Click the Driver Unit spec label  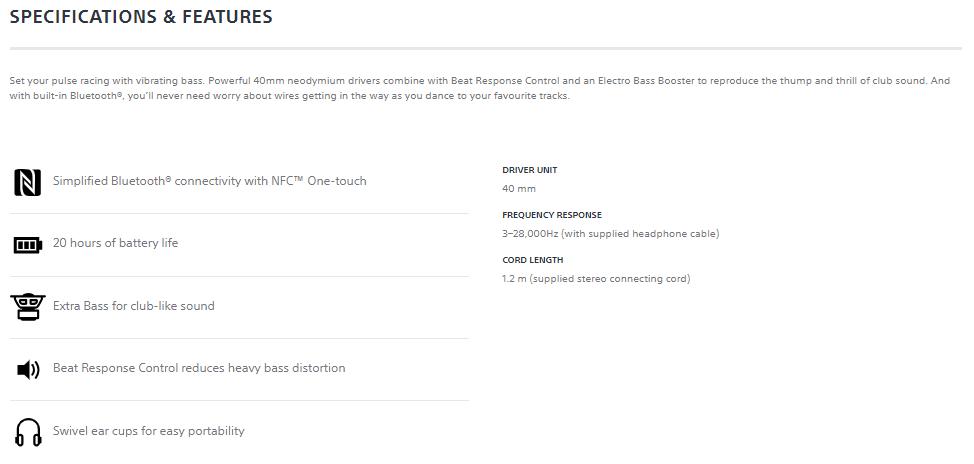pos(529,170)
